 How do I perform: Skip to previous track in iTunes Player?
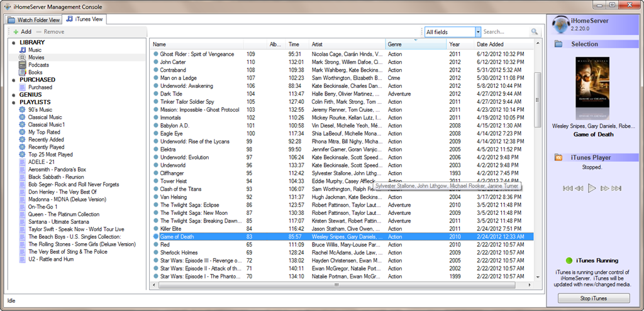coord(568,188)
